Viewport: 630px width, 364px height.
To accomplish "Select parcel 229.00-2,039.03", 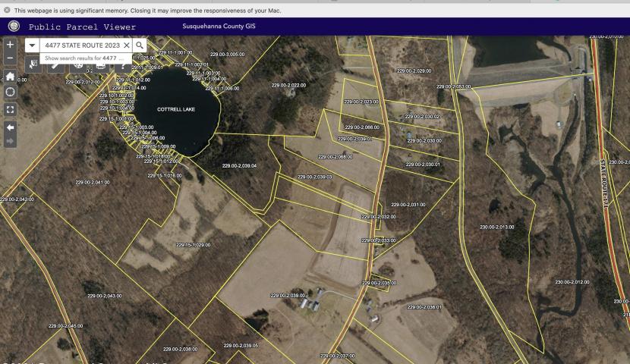I will pyautogui.click(x=314, y=177).
